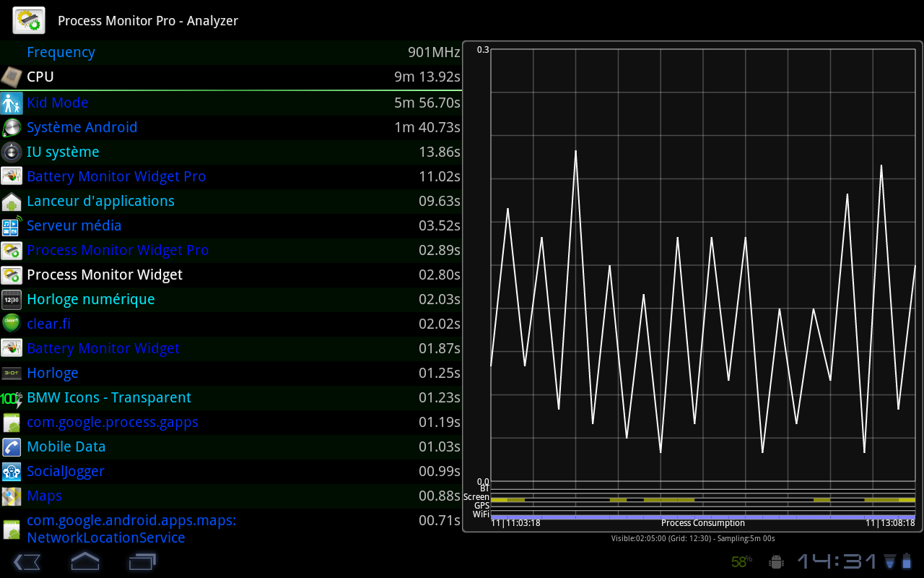Open the Serveur média process entry
Screen dimensions: 924x578
click(231, 225)
